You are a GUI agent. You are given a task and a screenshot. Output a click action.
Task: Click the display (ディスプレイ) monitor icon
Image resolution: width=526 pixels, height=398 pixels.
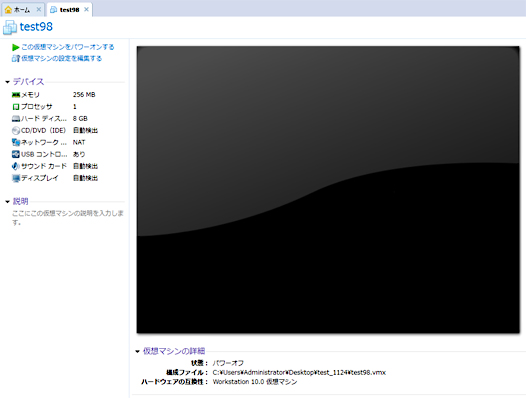(x=16, y=178)
